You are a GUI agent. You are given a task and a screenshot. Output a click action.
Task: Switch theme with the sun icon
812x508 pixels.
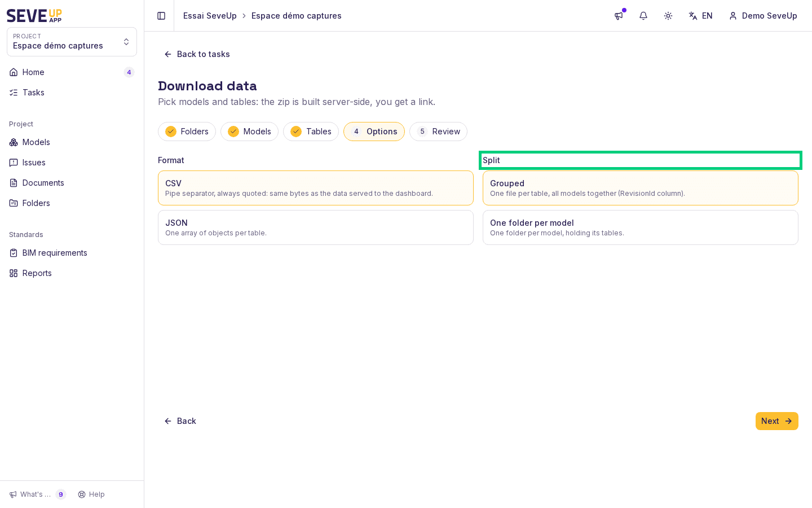[x=668, y=16]
